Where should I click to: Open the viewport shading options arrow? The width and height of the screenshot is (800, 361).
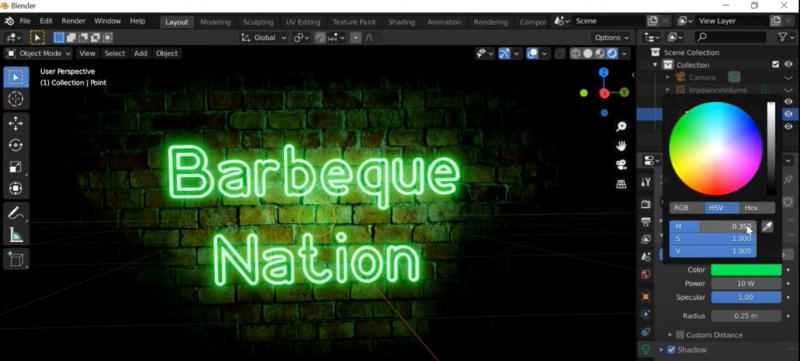click(x=624, y=54)
